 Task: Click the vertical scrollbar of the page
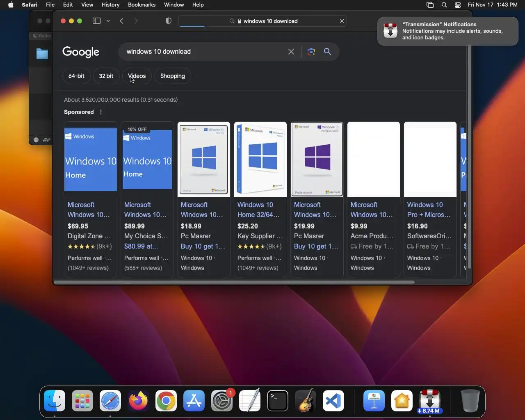coord(470,157)
